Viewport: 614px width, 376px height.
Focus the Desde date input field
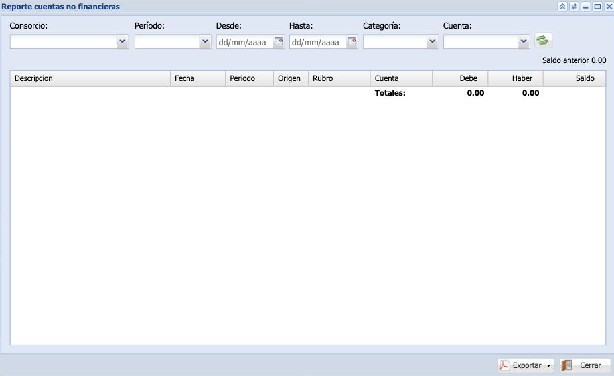click(x=245, y=42)
